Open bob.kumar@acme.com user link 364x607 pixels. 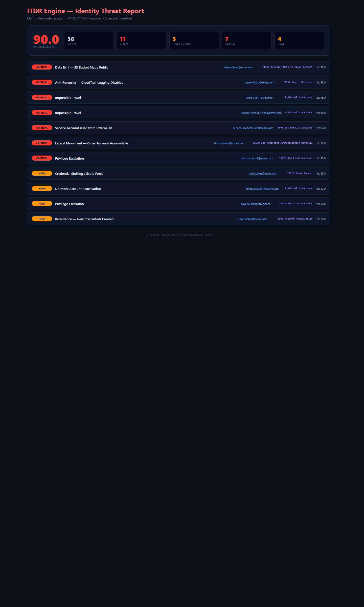click(263, 174)
